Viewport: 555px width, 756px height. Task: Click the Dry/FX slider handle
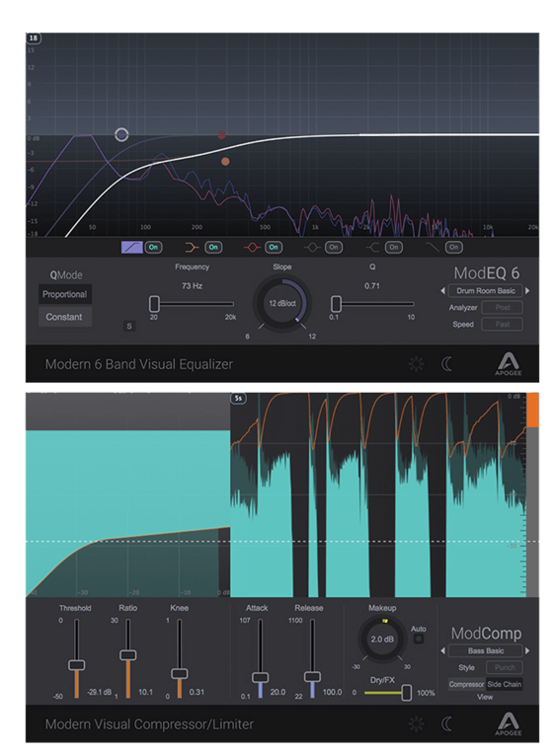tap(407, 693)
